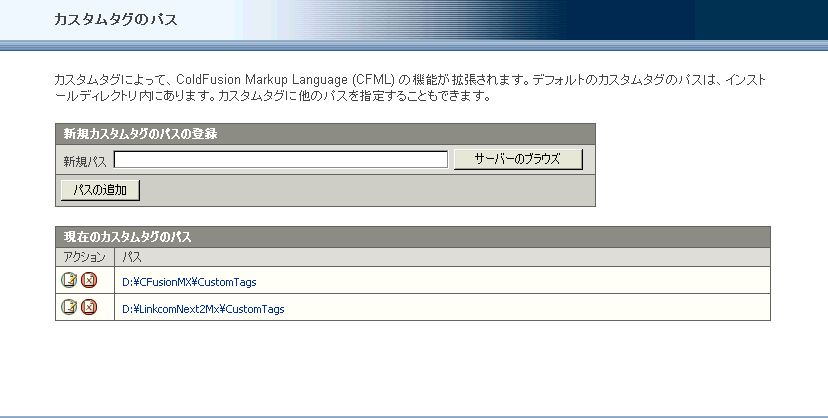The width and height of the screenshot is (828, 418).
Task: Click the サーバーのブラウズ button
Action: pos(517,159)
